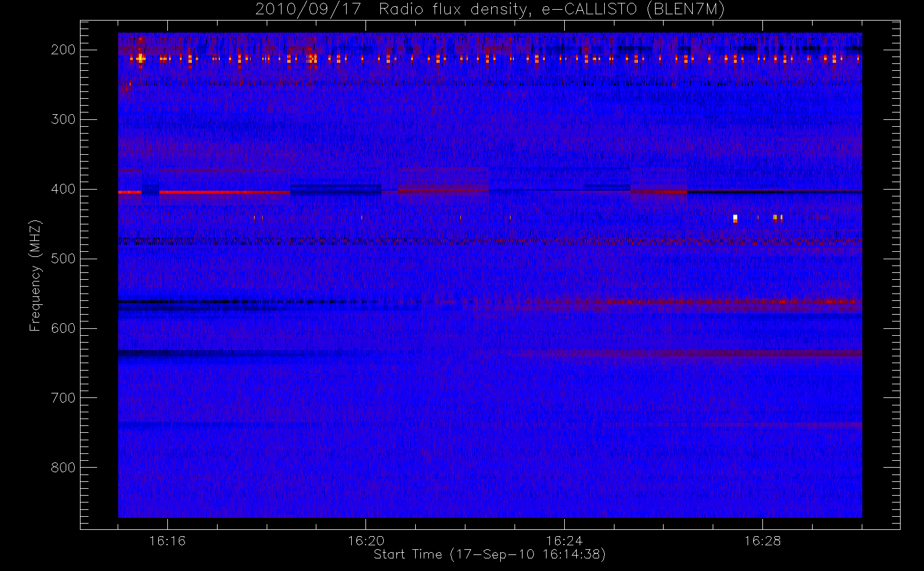This screenshot has width=924, height=571.
Task: Click the 200 frequency tick label
Action: 63,50
